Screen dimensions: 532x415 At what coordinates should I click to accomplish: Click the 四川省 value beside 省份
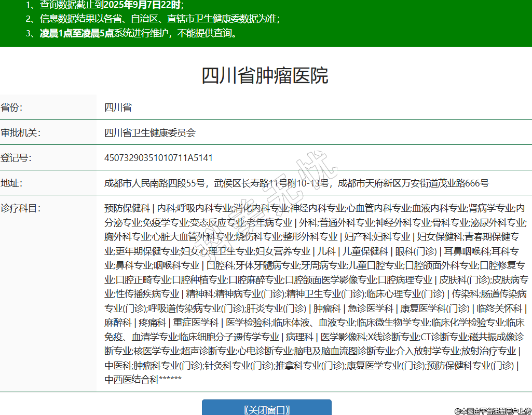118,108
